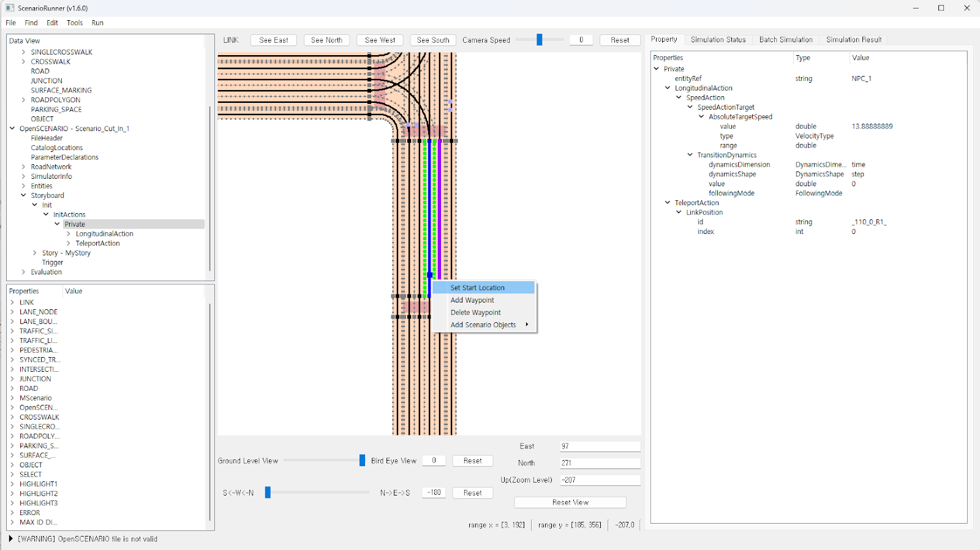Collapse TeleportAction in the property panel
Viewport: 980px width, 550px height.
668,203
